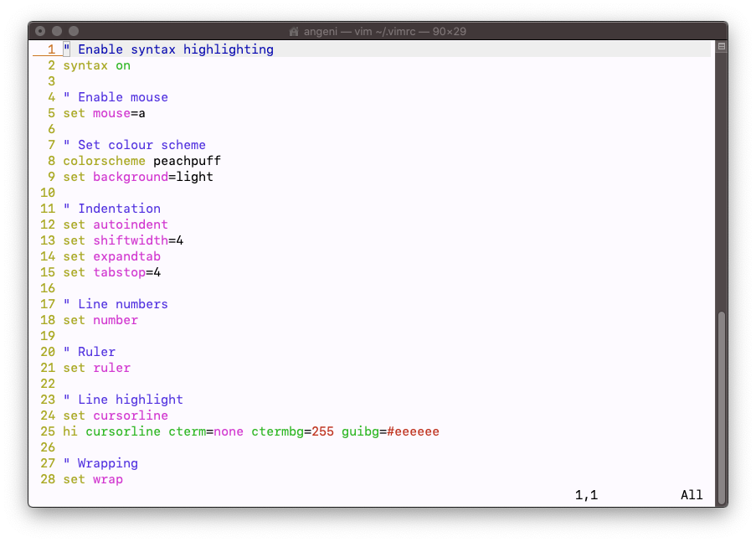Click the 'Indentation' comment
Image resolution: width=756 pixels, height=542 pixels.
coord(112,209)
